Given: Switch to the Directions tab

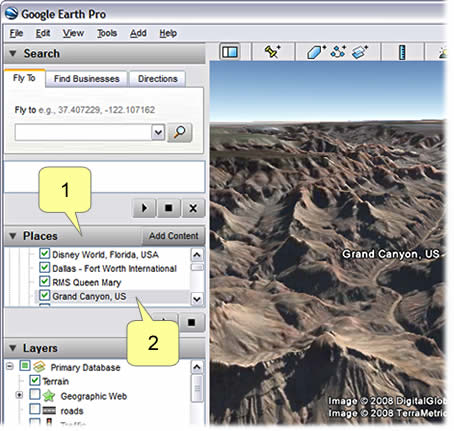Looking at the screenshot, I should point(157,79).
